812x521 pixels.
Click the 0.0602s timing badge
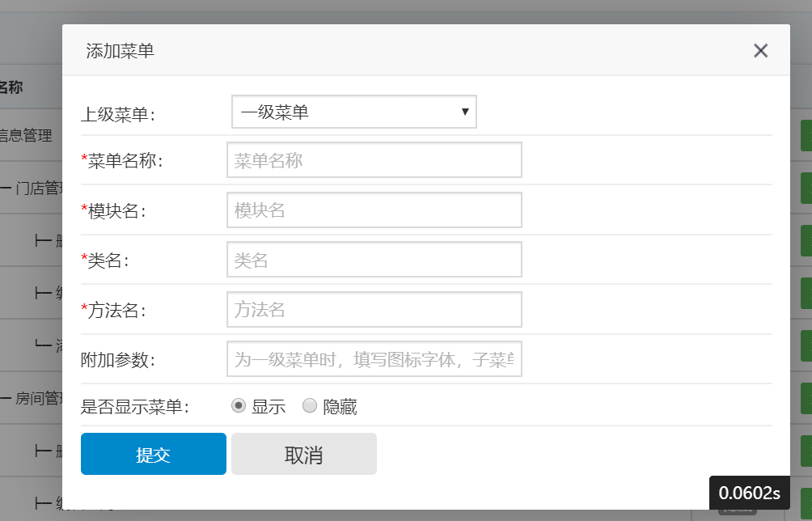tap(750, 493)
